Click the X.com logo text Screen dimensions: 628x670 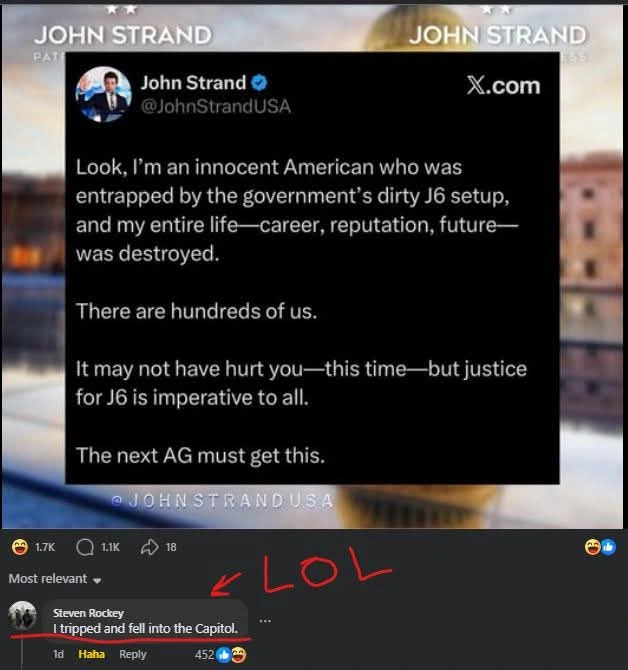tap(503, 86)
